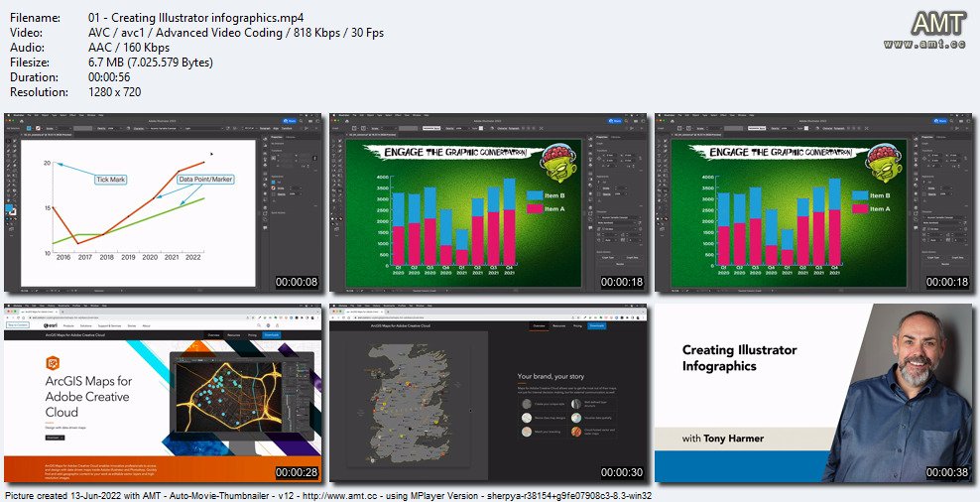Open the top-right bar chart thumbnail

813,202
